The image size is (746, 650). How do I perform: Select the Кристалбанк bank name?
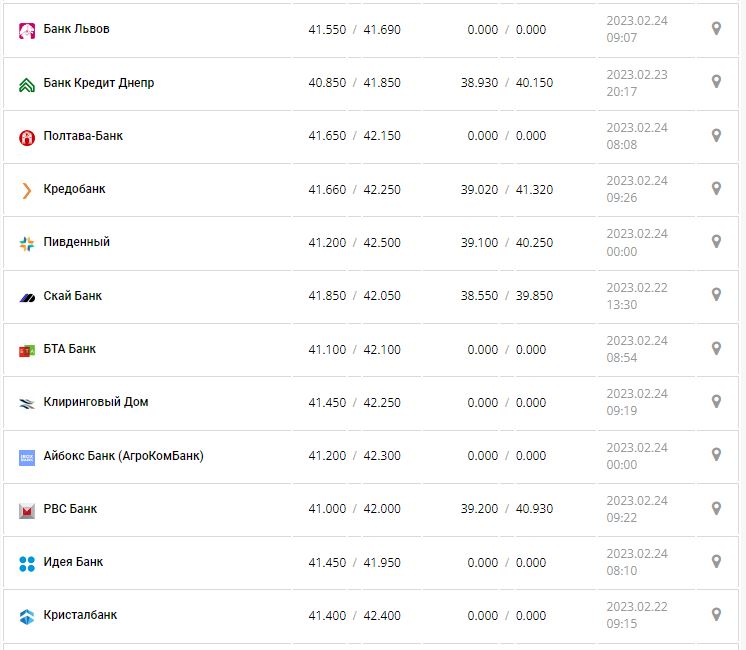(x=80, y=615)
